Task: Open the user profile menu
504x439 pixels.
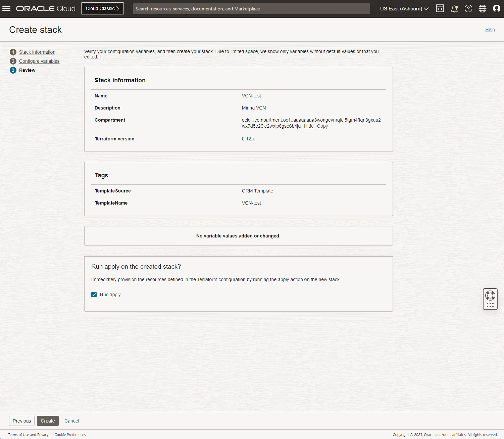Action: (497, 9)
